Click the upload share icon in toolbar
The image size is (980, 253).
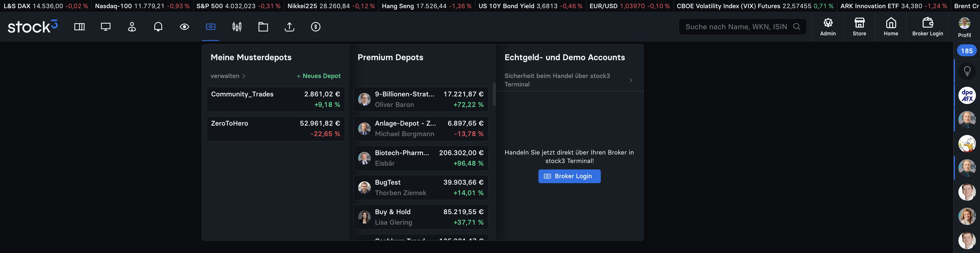[x=290, y=27]
